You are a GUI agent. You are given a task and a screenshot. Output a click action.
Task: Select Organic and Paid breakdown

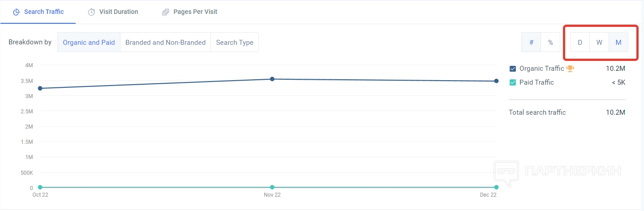click(x=89, y=43)
